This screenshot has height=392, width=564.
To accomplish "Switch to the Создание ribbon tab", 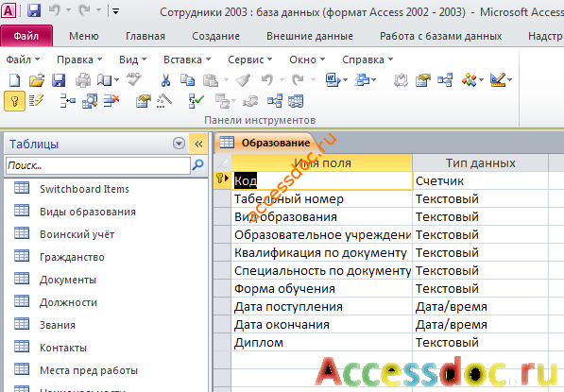I will pos(215,36).
